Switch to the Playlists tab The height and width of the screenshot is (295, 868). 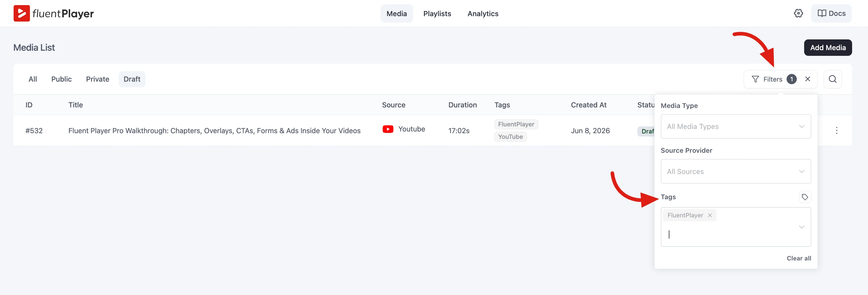(x=437, y=13)
